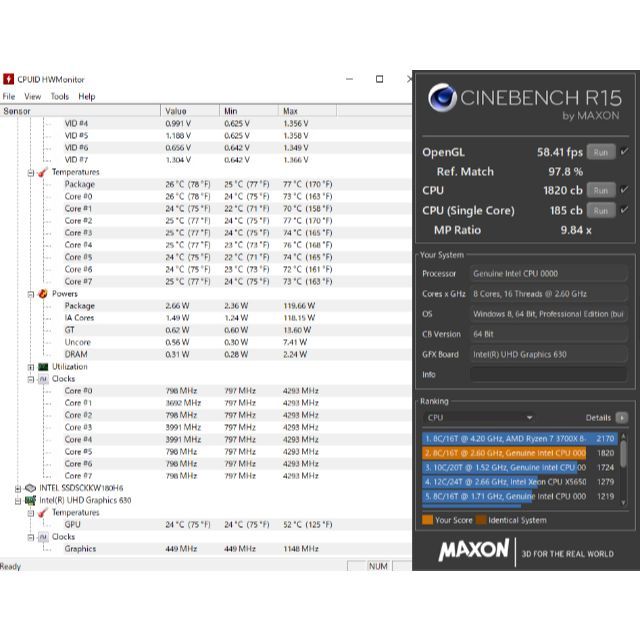This screenshot has width=640, height=640.
Task: Click the Details label in Ranking
Action: pyautogui.click(x=598, y=418)
